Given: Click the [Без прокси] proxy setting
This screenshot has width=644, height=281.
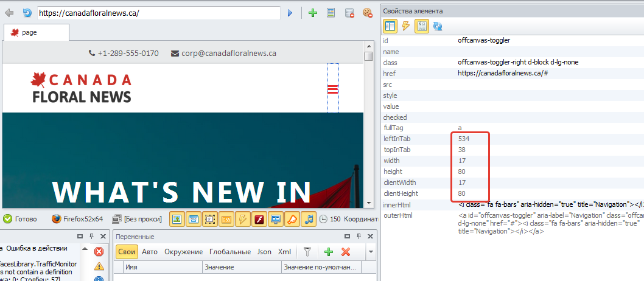Looking at the screenshot, I should tap(137, 219).
